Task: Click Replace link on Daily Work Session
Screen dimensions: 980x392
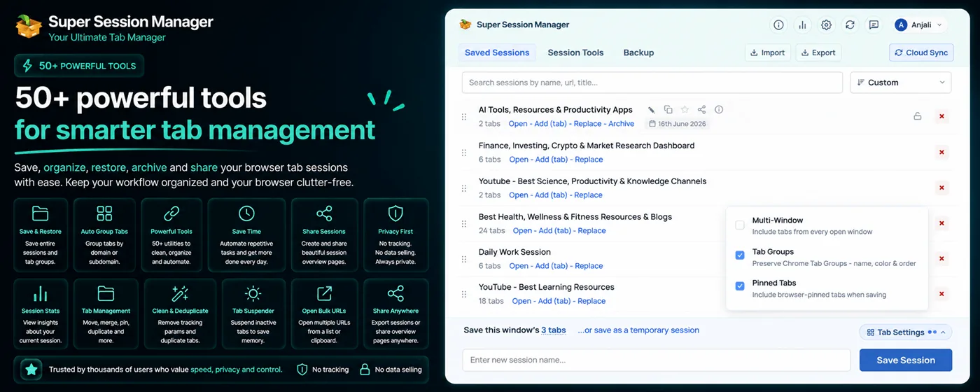Action: (x=589, y=266)
